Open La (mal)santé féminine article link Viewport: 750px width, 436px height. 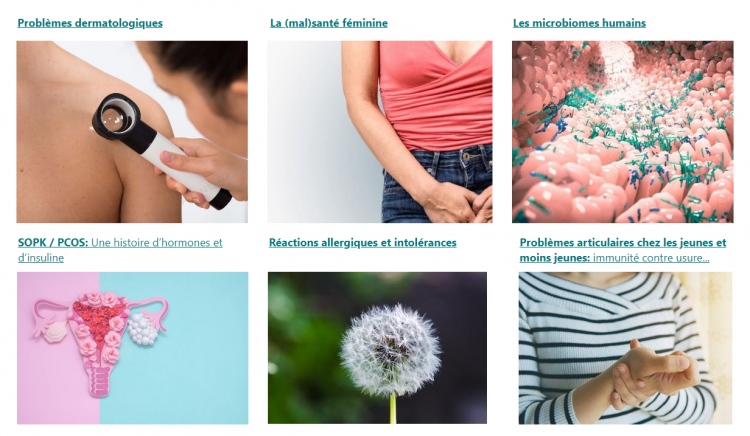click(329, 23)
